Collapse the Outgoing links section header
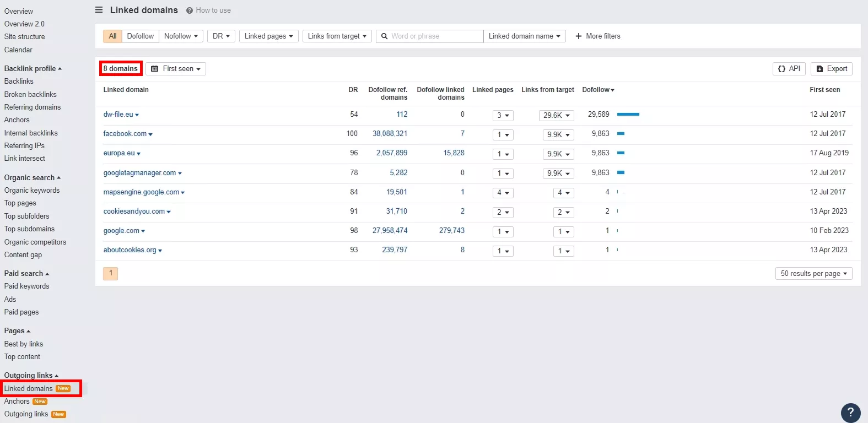Viewport: 868px width, 423px height. coord(31,376)
